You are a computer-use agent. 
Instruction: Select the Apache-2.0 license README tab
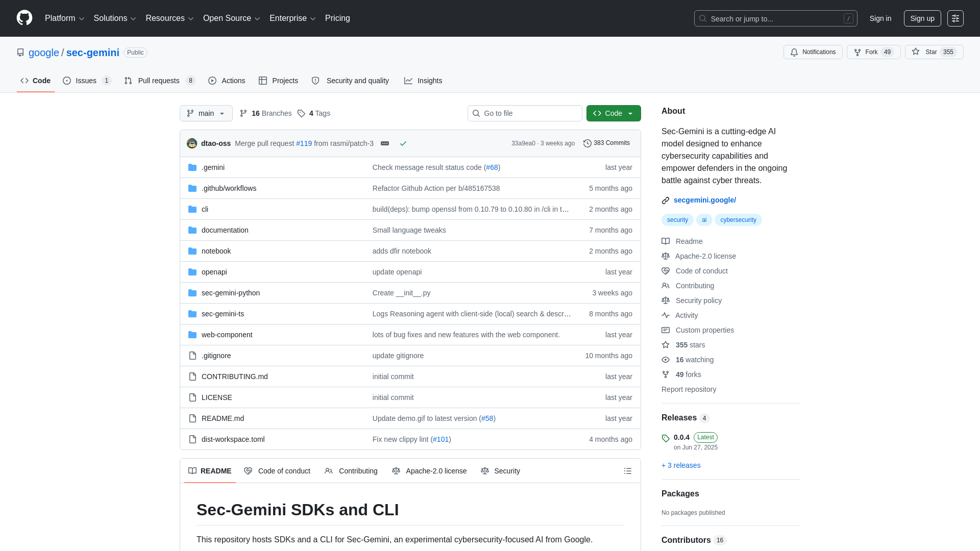pos(429,471)
